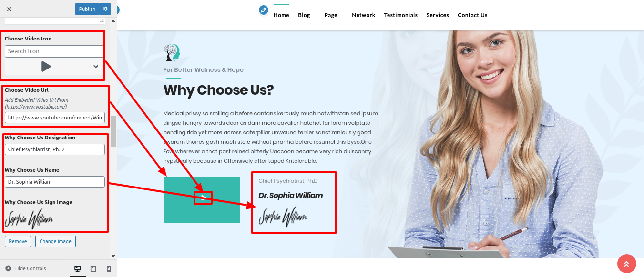Image resolution: width=644 pixels, height=277 pixels.
Task: Click the Publish button
Action: 87,9
